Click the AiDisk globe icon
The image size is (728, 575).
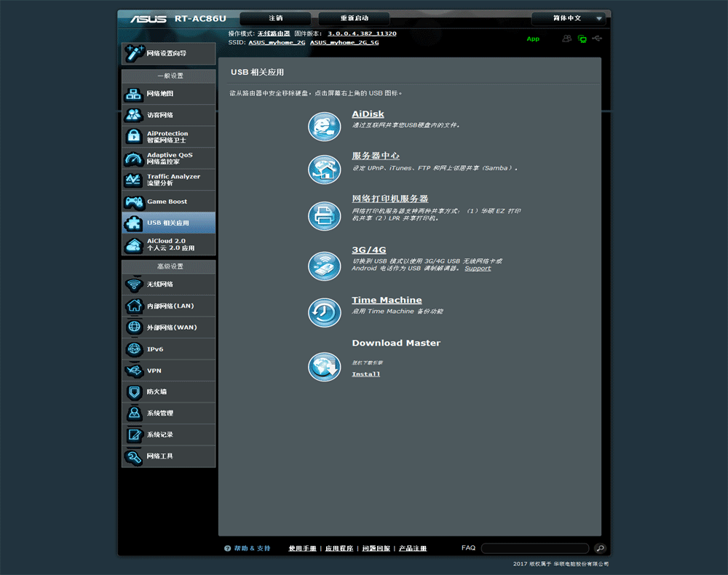(324, 127)
